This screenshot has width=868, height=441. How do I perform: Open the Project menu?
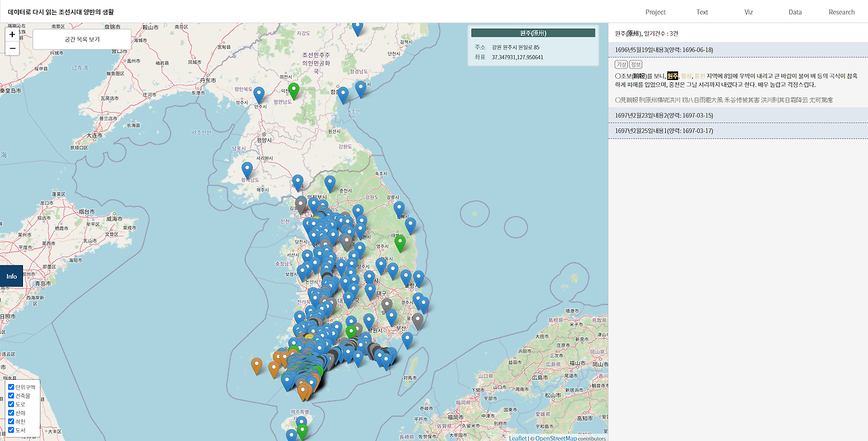pyautogui.click(x=655, y=12)
